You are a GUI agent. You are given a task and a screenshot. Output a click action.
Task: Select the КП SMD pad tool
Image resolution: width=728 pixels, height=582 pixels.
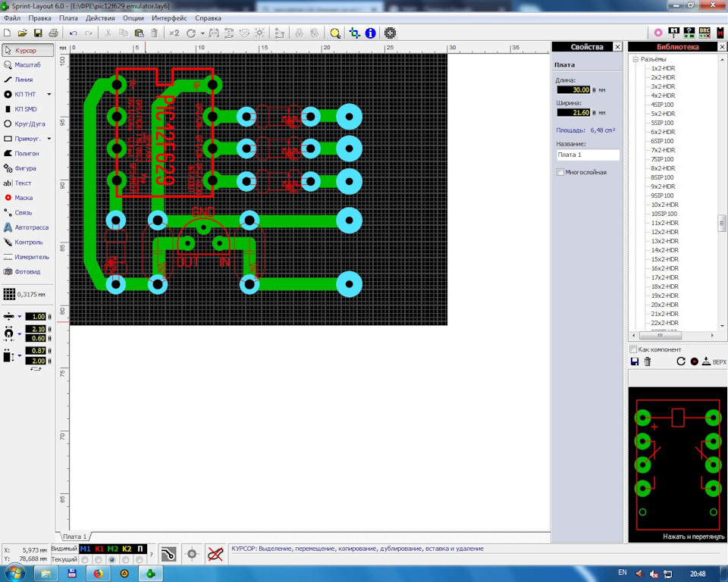point(27,109)
